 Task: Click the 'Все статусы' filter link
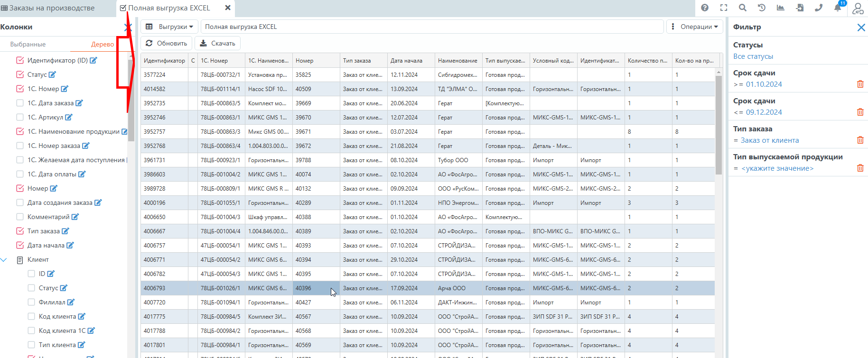coord(753,56)
